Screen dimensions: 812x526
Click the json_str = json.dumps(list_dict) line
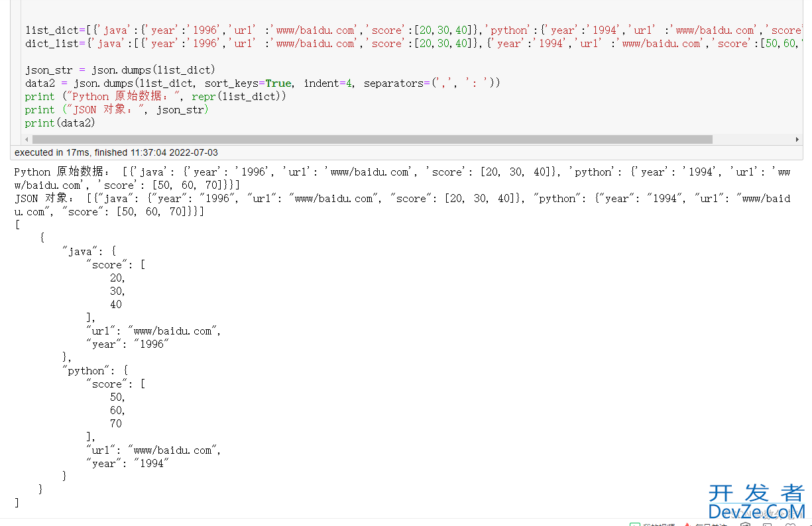pyautogui.click(x=120, y=70)
